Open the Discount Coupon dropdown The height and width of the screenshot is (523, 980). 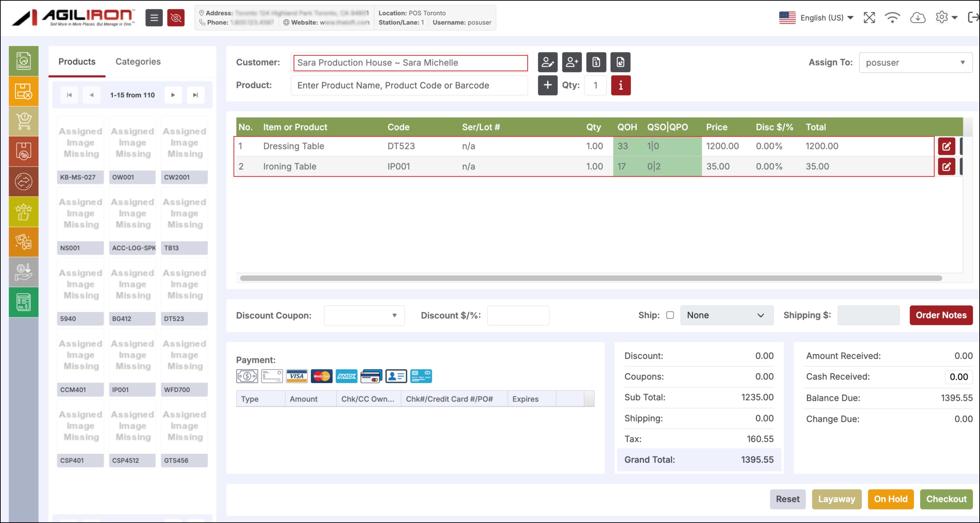[364, 315]
